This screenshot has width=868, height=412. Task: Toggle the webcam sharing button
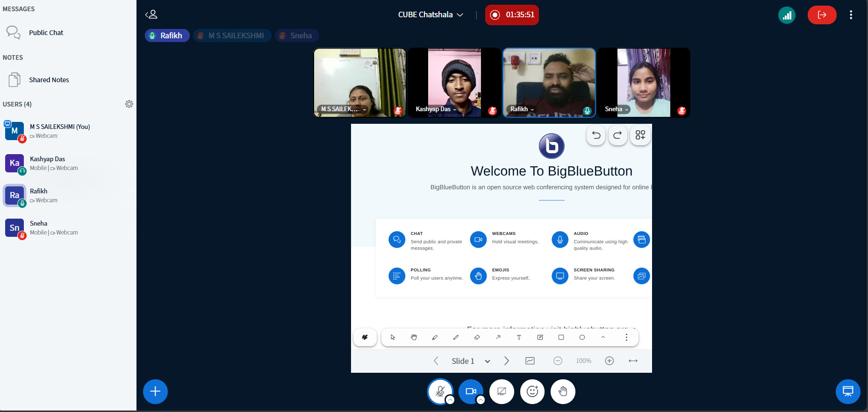(x=471, y=391)
